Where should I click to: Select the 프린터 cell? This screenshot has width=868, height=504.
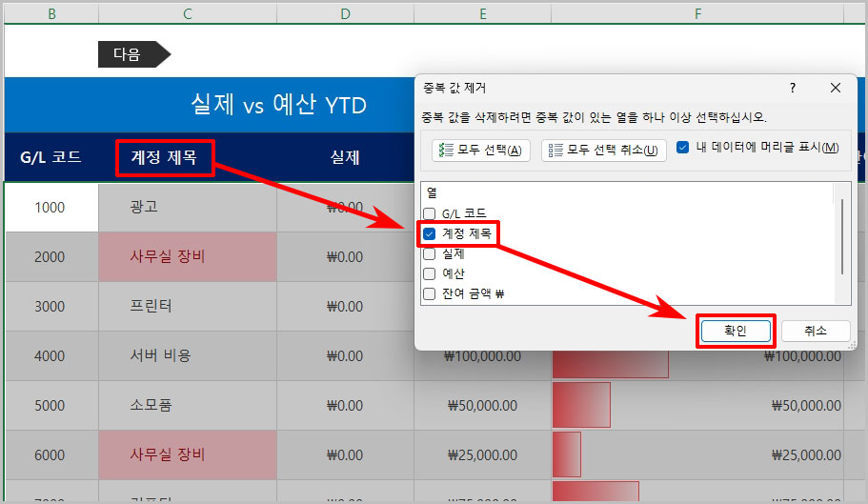(x=188, y=306)
